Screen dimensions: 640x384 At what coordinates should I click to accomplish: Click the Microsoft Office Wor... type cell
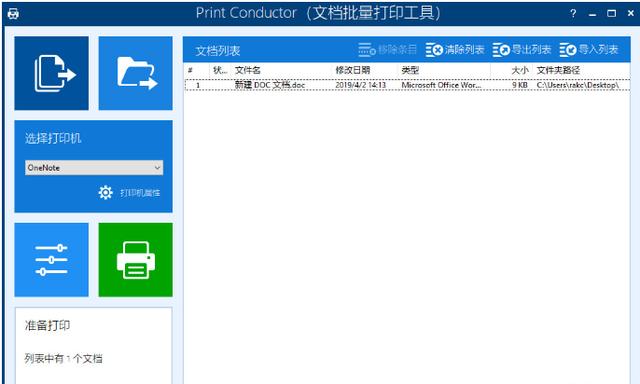click(x=441, y=85)
